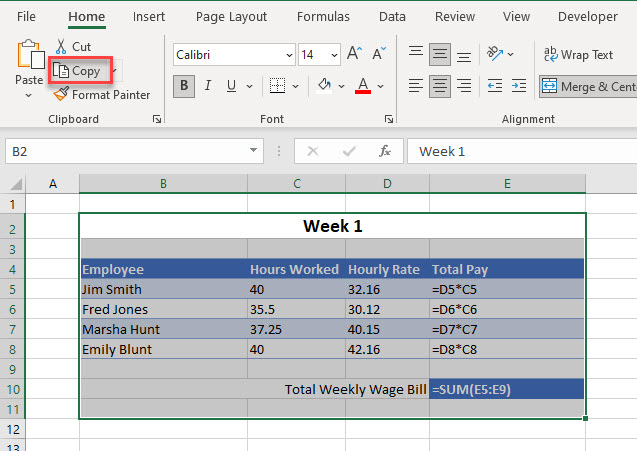The image size is (637, 451).
Task: Expand the font size dropdown
Action: point(334,55)
